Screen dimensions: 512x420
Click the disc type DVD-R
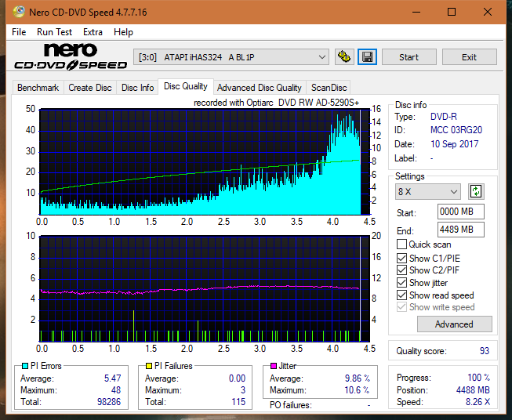tap(444, 117)
